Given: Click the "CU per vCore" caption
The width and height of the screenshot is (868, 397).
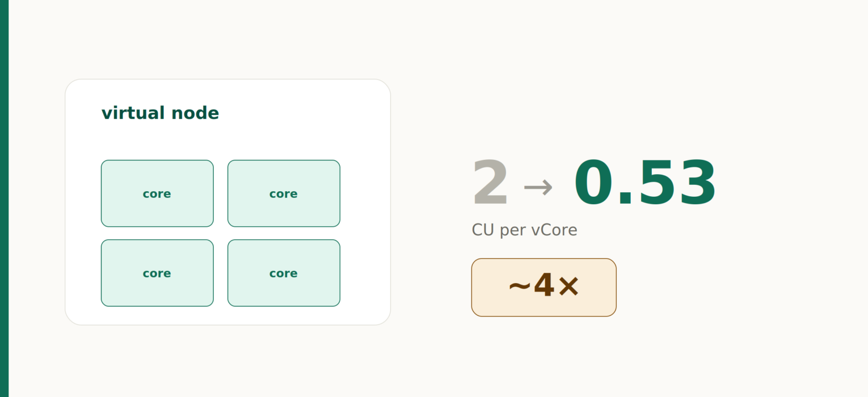Looking at the screenshot, I should pyautogui.click(x=525, y=230).
